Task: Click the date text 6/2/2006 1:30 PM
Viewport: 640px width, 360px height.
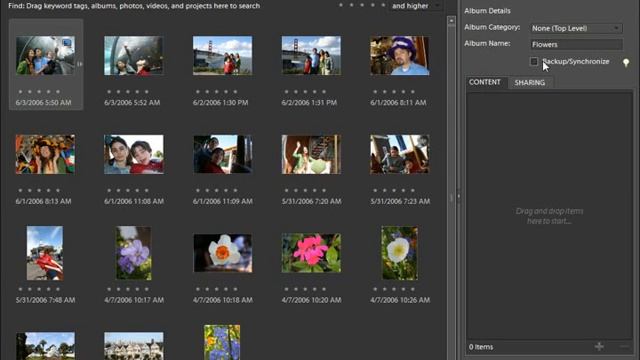Action: pos(220,103)
